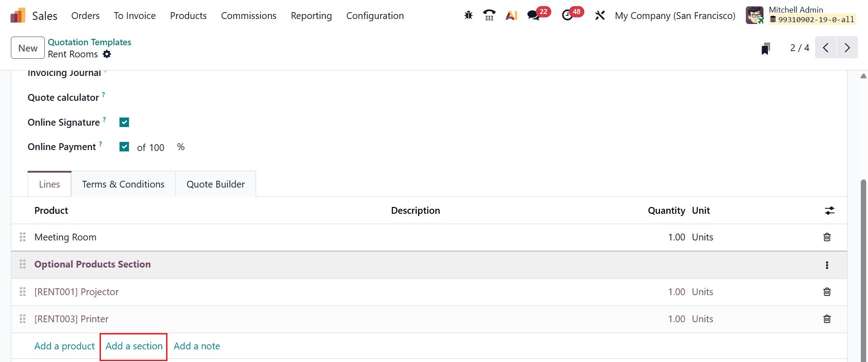Open the softphone headset icon

point(489,15)
